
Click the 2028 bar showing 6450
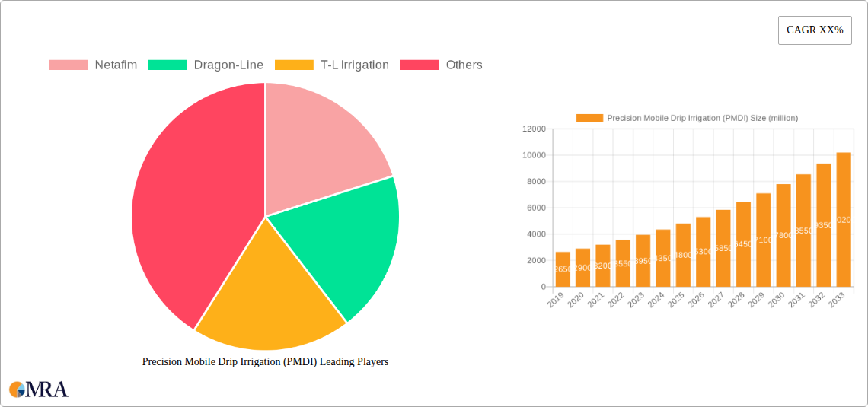pos(743,244)
